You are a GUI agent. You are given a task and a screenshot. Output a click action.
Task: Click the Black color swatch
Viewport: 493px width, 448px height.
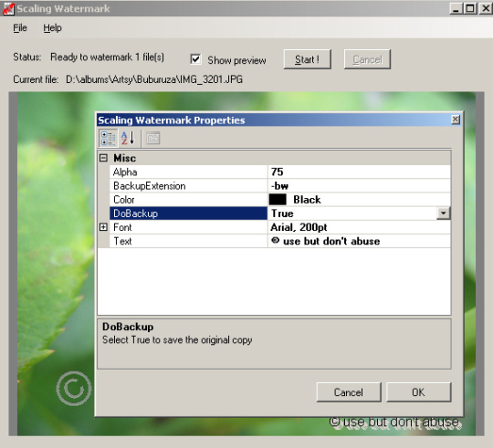click(x=278, y=200)
